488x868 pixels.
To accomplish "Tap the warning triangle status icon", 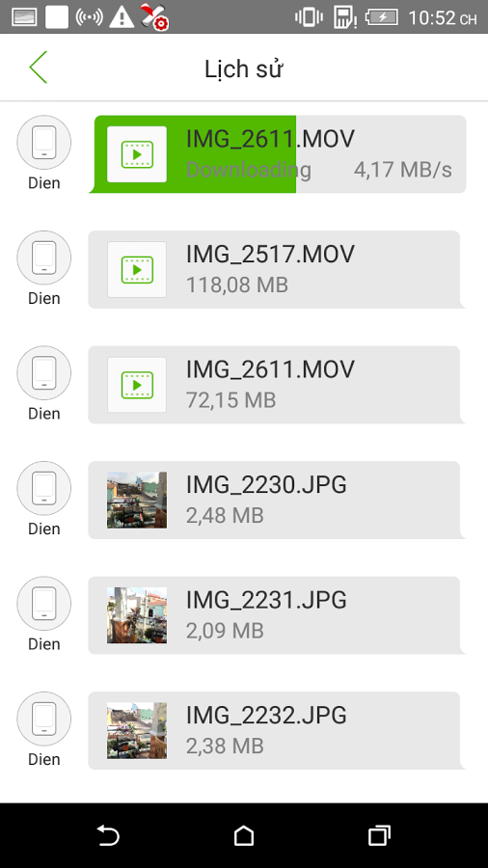I will [x=122, y=17].
